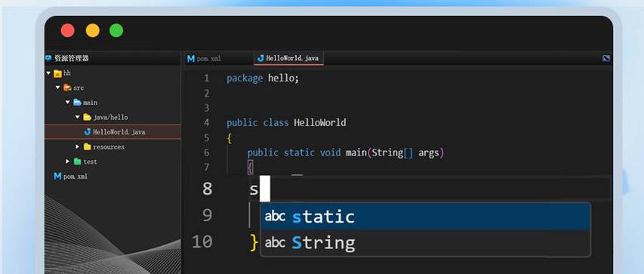This screenshot has width=644, height=274.
Task: Click the green fullscreen window button
Action: (116, 30)
